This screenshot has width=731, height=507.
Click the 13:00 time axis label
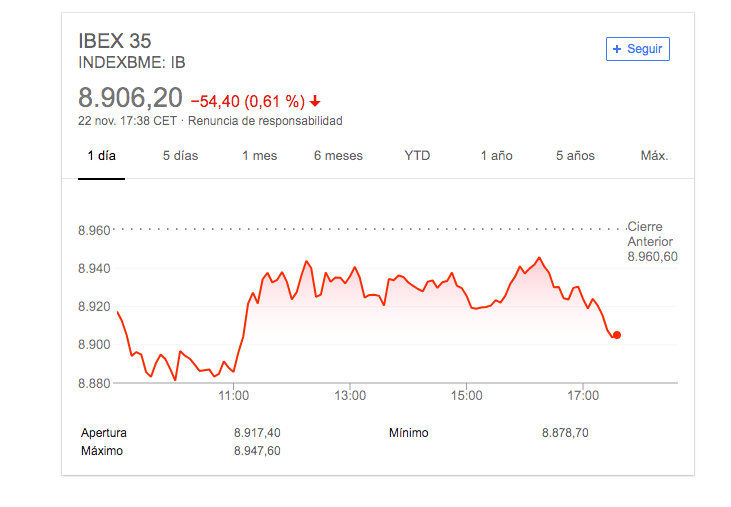pyautogui.click(x=350, y=396)
